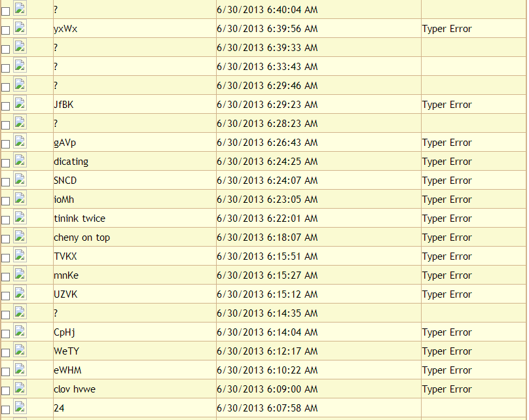Viewport: 529px width, 420px height.
Task: Check the box for the CpHj row
Action: pyautogui.click(x=6, y=334)
